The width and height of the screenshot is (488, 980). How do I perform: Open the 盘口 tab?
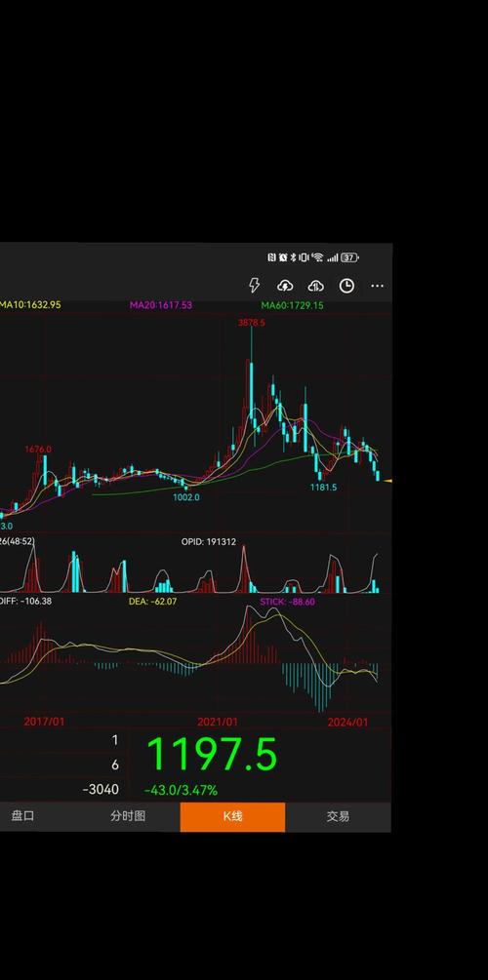click(x=23, y=817)
